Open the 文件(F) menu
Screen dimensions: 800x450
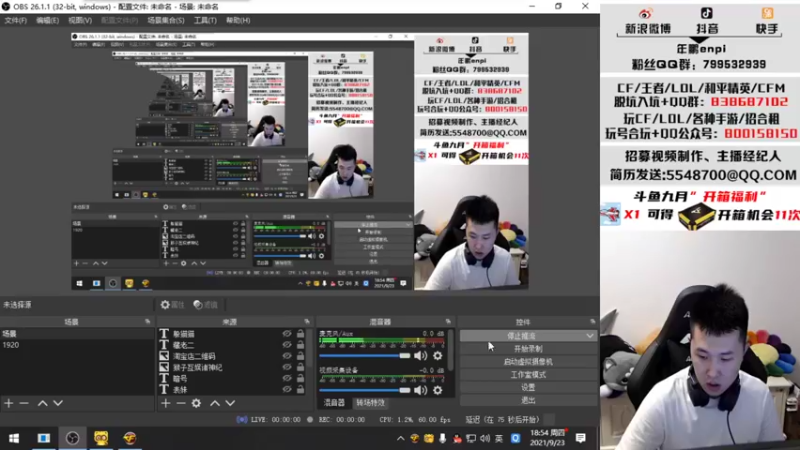point(15,20)
